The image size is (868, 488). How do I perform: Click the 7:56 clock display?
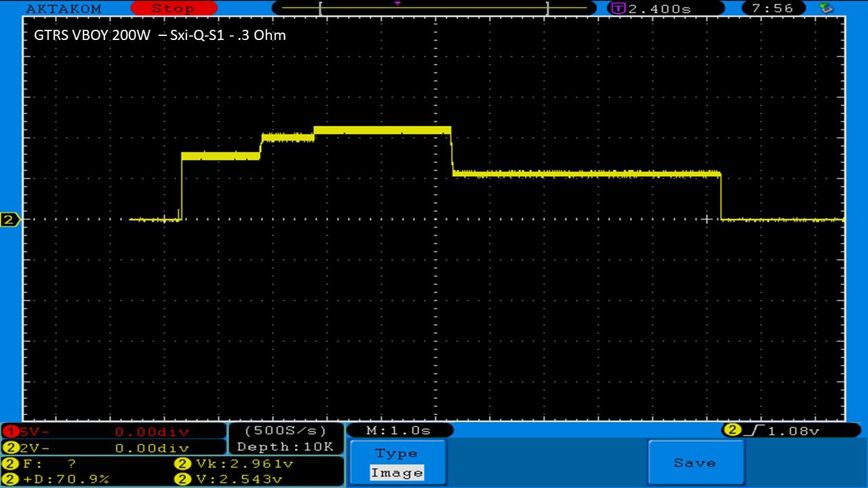777,9
